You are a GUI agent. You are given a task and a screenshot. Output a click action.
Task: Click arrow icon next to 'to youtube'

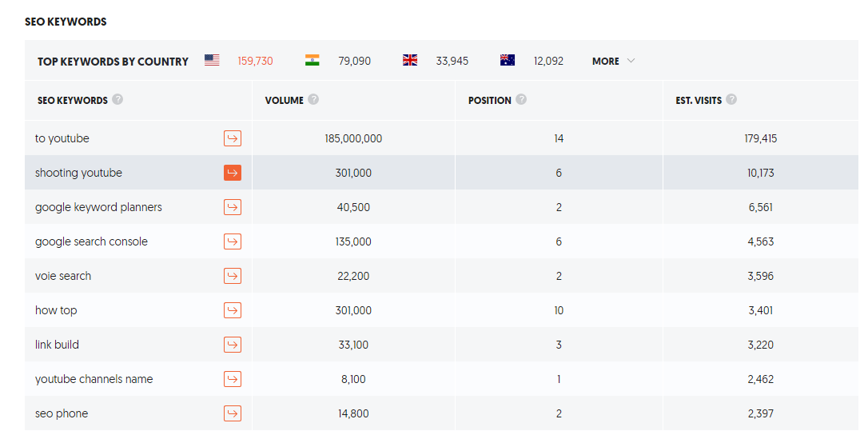click(x=232, y=139)
